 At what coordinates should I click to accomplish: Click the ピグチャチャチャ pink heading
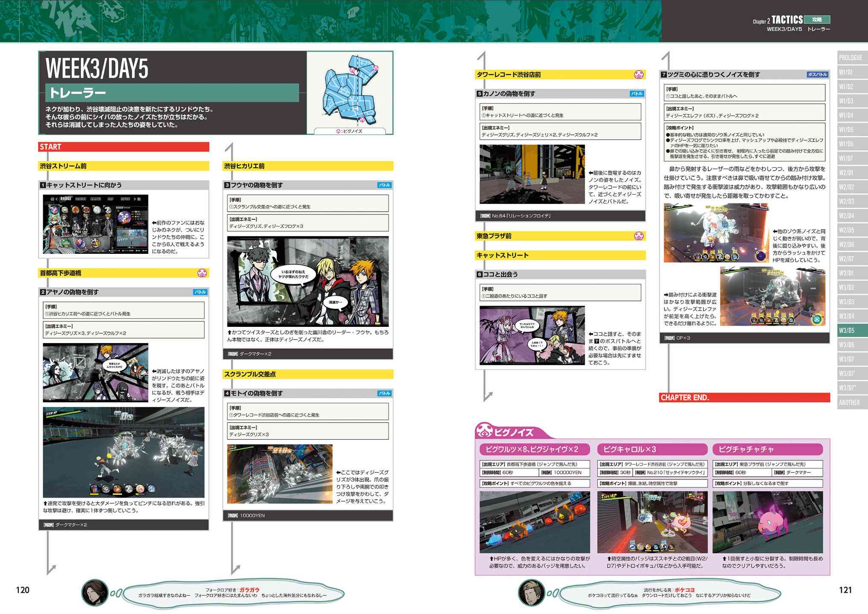[767, 449]
